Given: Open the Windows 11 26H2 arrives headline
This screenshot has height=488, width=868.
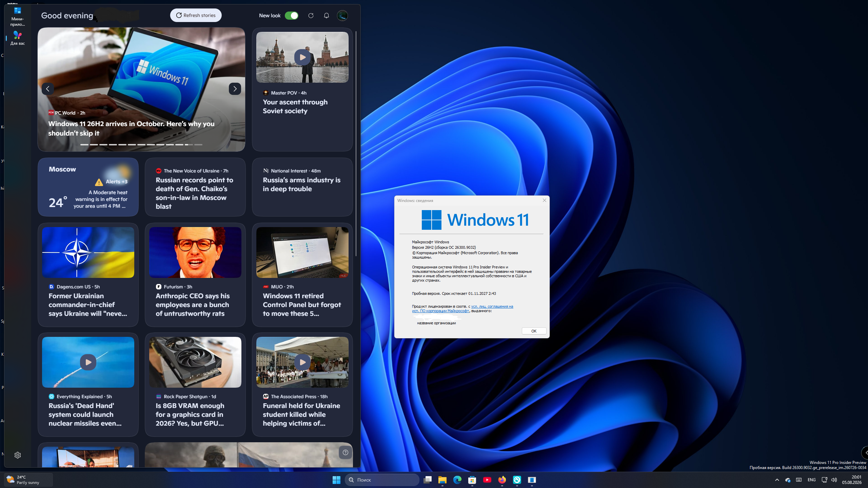Looking at the screenshot, I should pyautogui.click(x=132, y=128).
